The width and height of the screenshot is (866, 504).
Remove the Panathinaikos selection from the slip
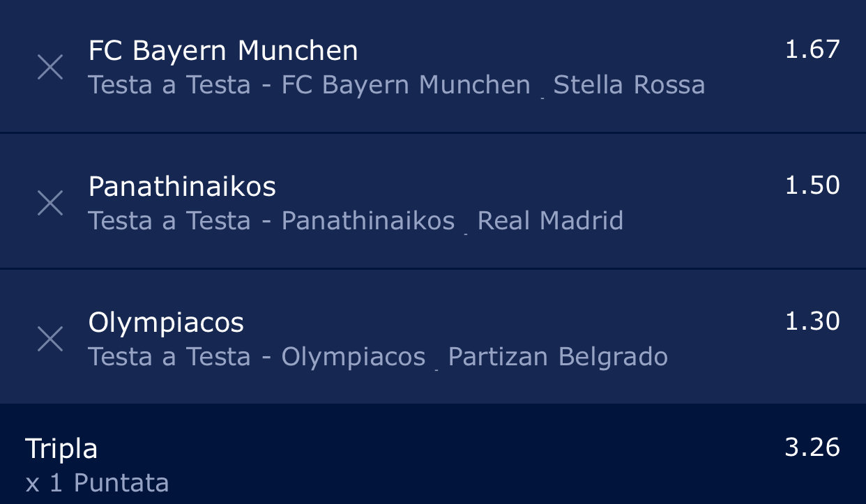(x=50, y=204)
